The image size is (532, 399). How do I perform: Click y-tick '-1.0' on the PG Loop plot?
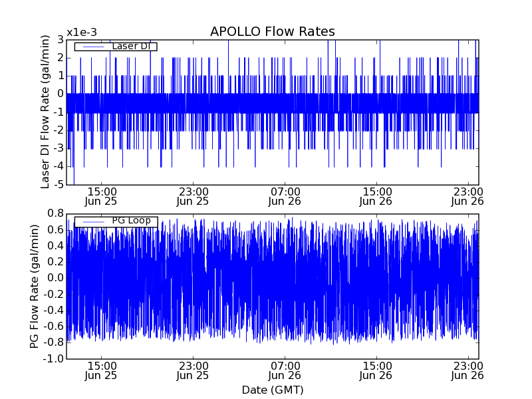(54, 359)
